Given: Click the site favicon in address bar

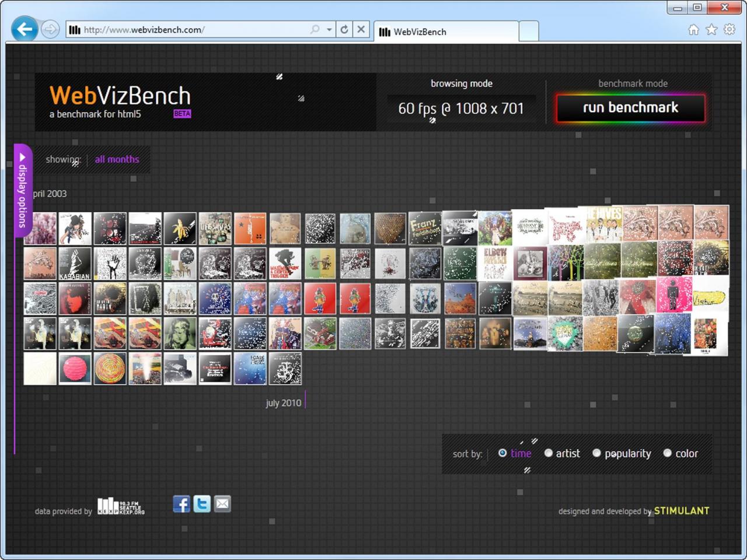Looking at the screenshot, I should [x=75, y=30].
